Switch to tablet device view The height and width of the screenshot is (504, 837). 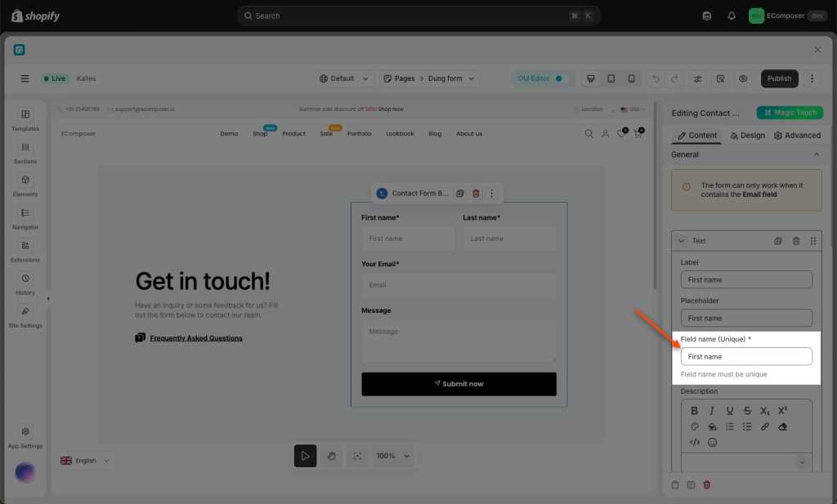[611, 78]
